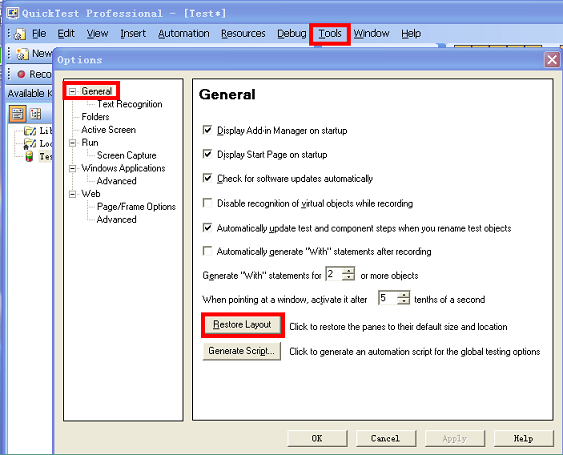Toggle Display Start Page on startup
This screenshot has height=455, width=563.
click(x=207, y=154)
